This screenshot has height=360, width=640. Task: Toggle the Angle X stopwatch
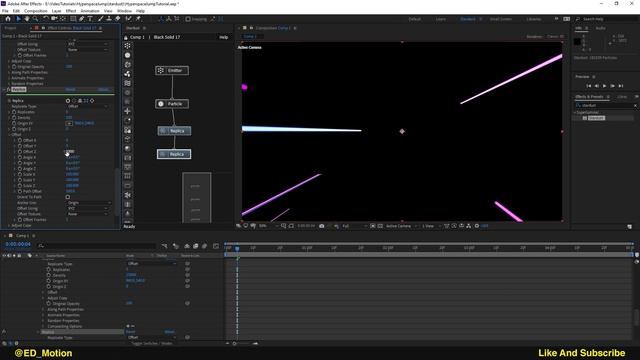point(20,157)
